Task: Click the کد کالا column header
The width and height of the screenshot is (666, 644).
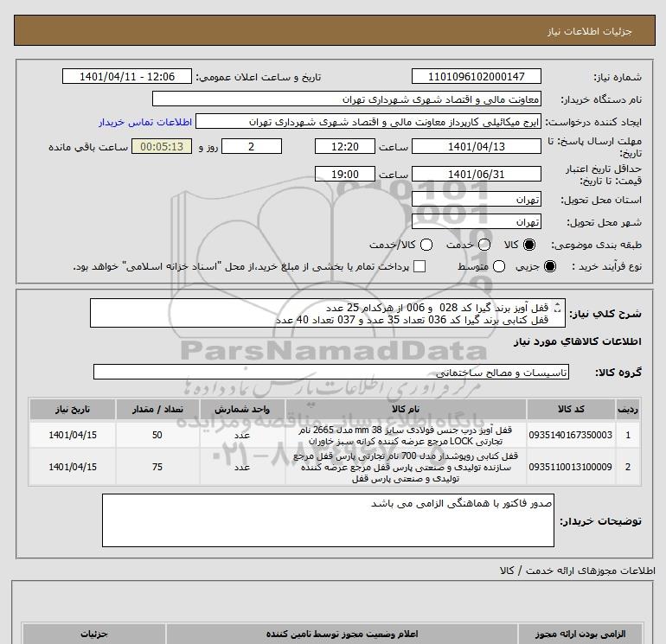Action: (571, 409)
